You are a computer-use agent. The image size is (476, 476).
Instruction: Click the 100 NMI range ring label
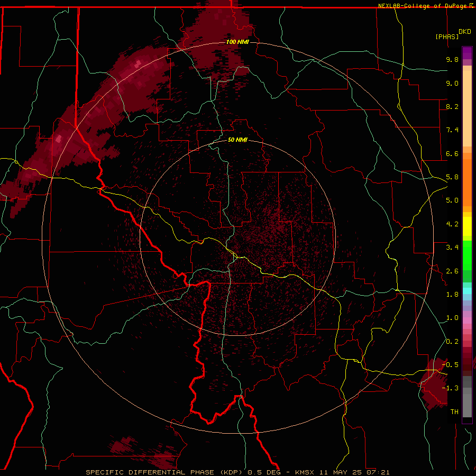point(237,42)
